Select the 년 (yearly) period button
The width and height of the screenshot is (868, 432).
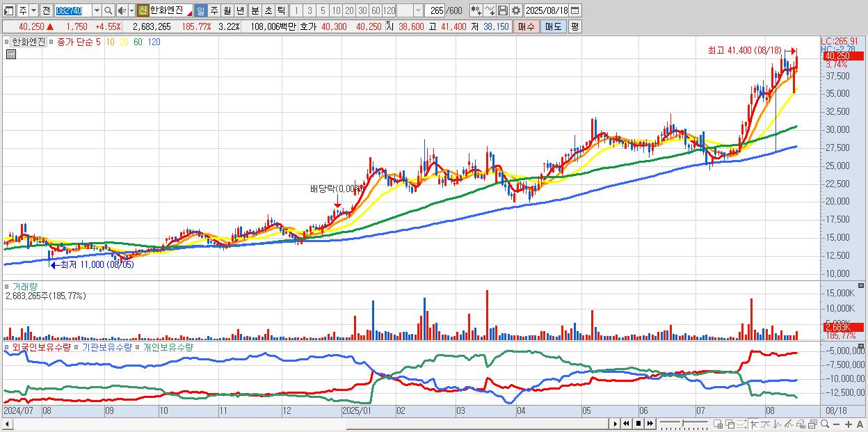point(240,10)
